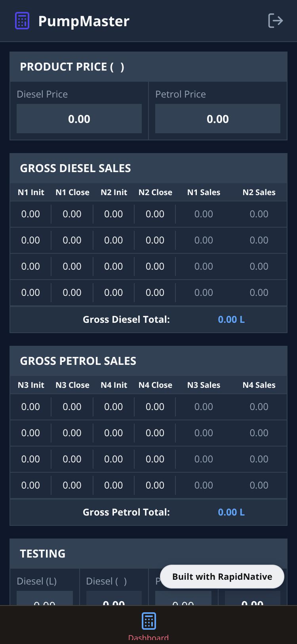
Task: Click first row N2 Init diesel field
Action: 114,214
